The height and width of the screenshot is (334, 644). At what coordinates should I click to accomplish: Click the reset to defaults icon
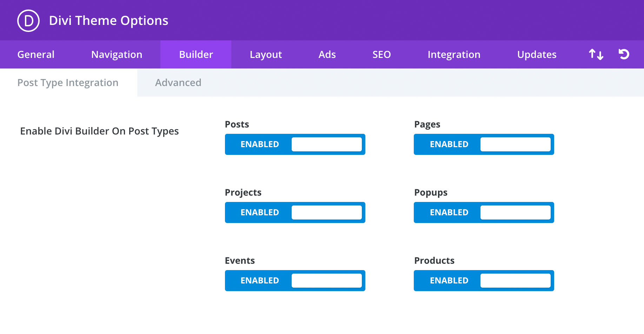coord(624,54)
